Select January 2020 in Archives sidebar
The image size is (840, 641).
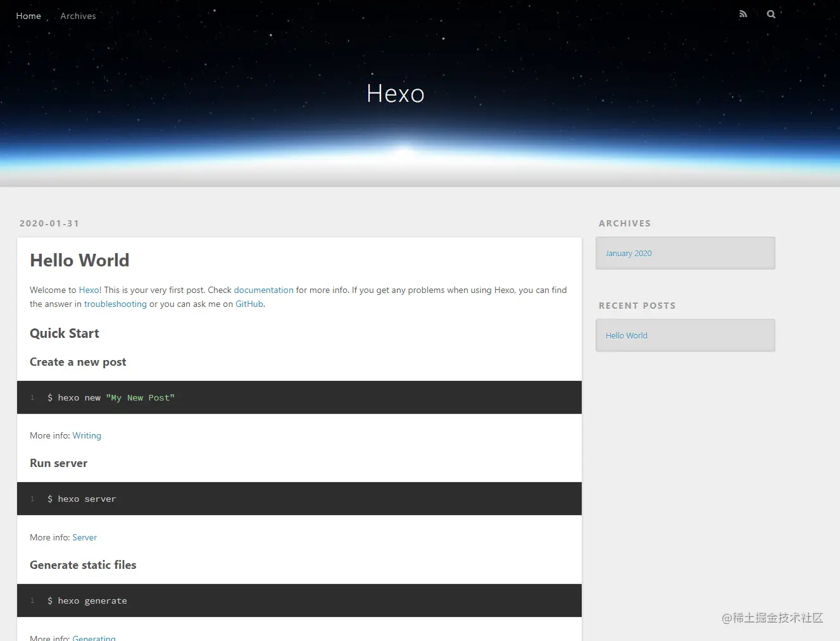[x=628, y=253]
